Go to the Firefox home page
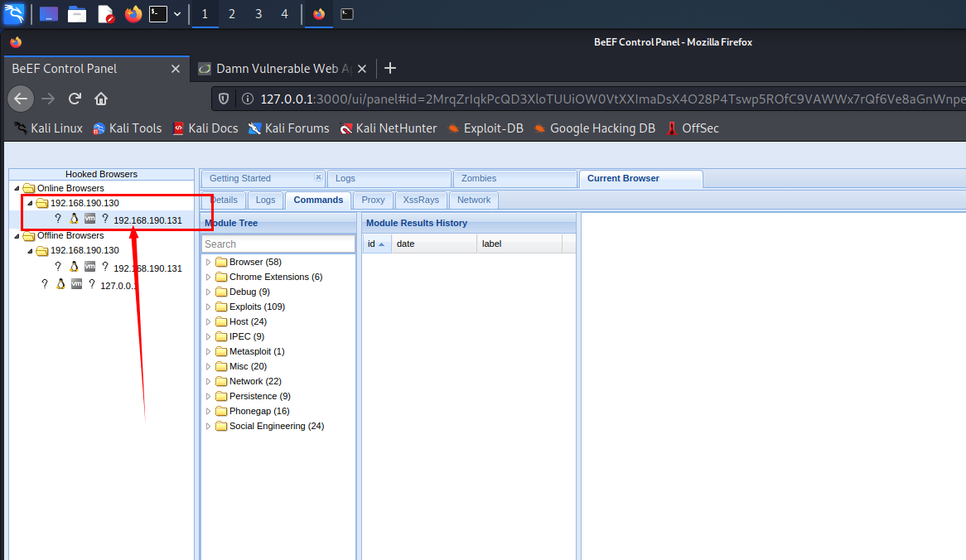Viewport: 966px width, 560px height. coord(101,99)
